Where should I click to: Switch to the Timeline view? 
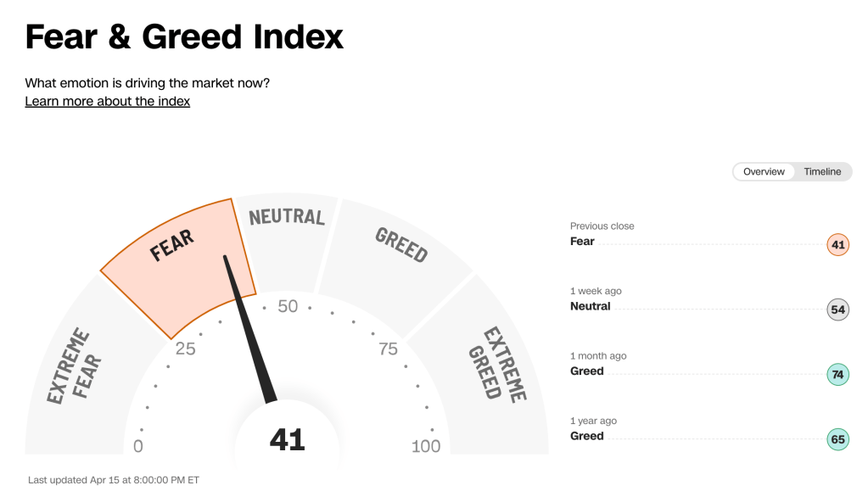[822, 172]
